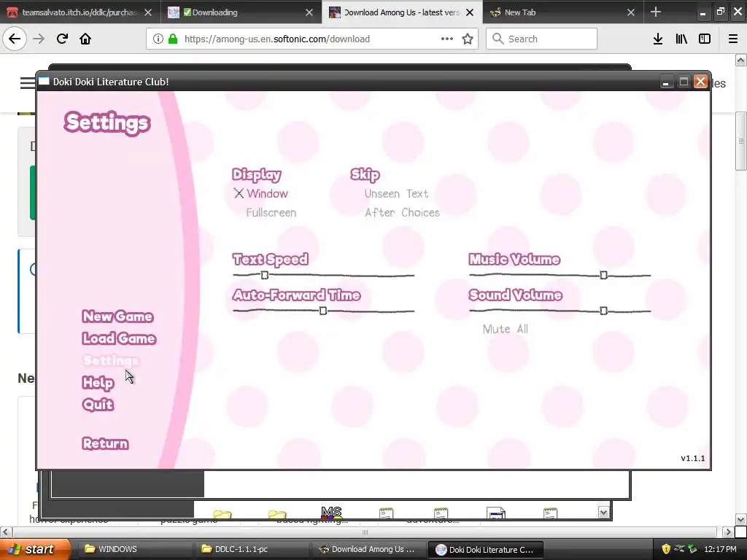Click the Windows start button
The image size is (747, 560).
pyautogui.click(x=34, y=549)
